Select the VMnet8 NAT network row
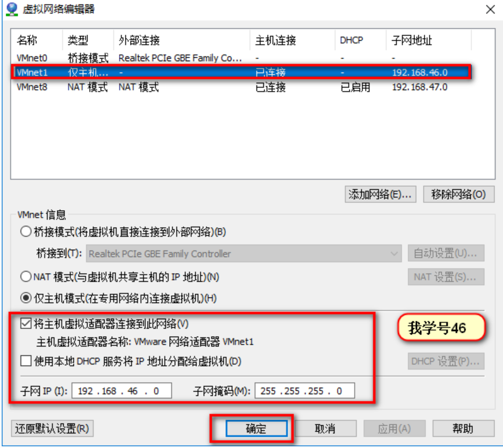Screen dimensions: 503x448 241,87
